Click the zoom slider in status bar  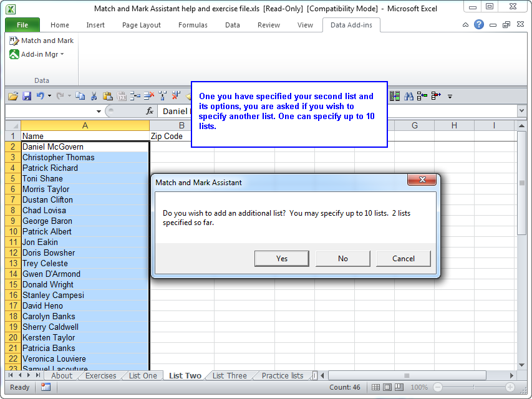click(x=474, y=387)
